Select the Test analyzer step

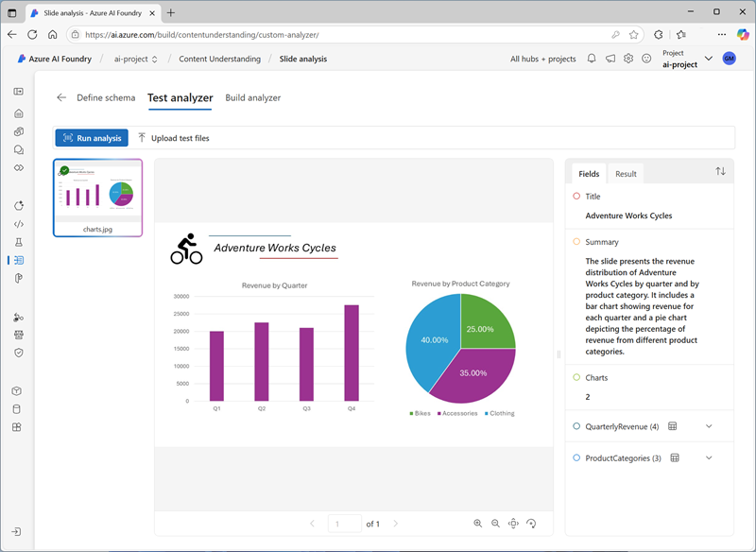[x=180, y=98]
